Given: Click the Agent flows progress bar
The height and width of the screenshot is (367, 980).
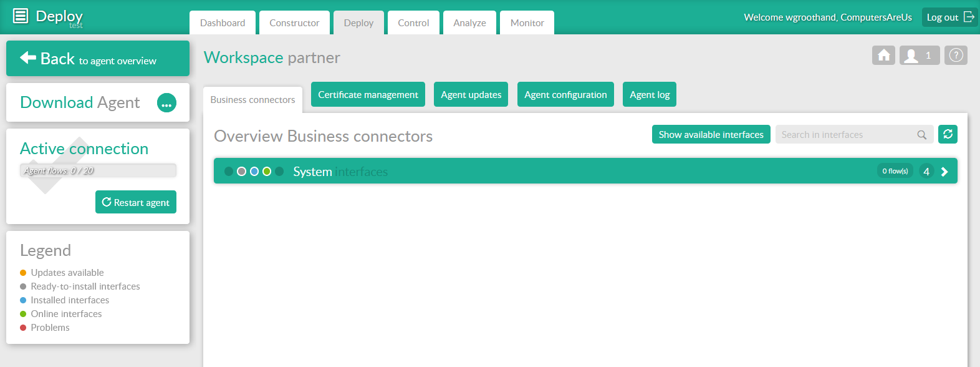Looking at the screenshot, I should 98,170.
